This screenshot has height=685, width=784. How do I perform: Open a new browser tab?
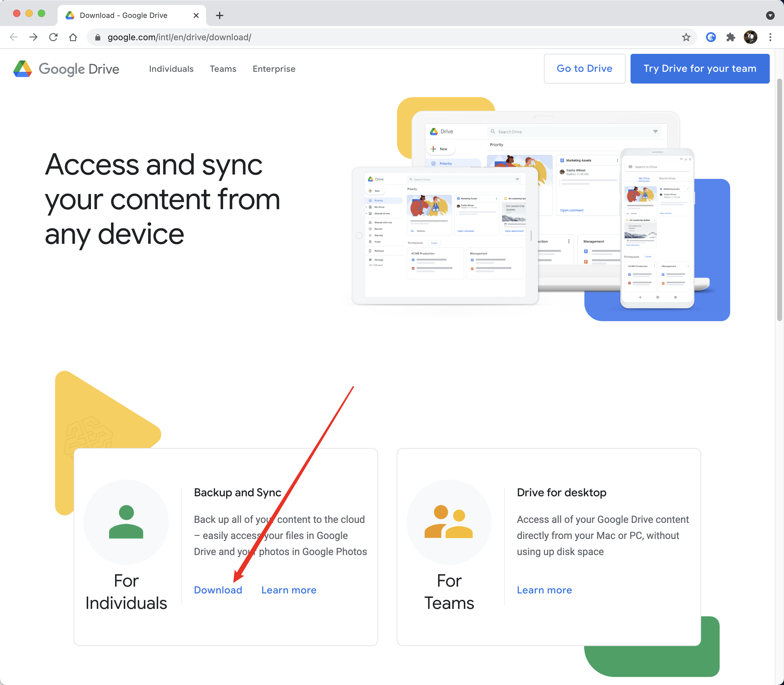point(219,15)
